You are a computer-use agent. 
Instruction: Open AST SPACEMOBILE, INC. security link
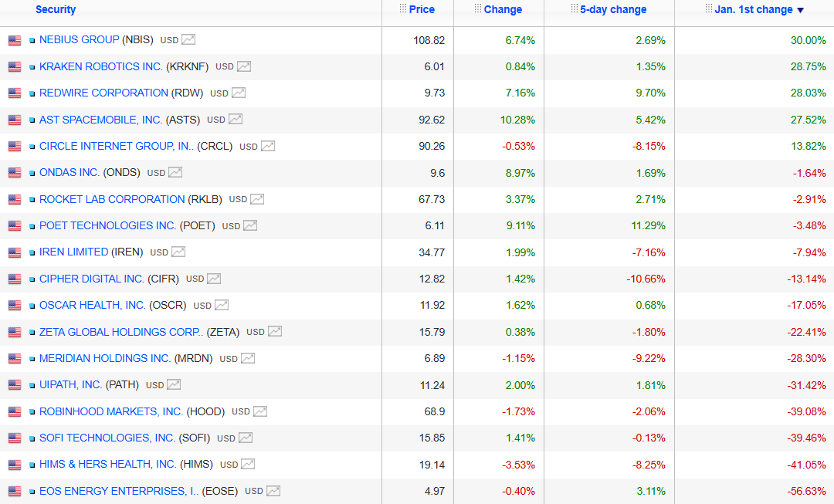[x=100, y=120]
